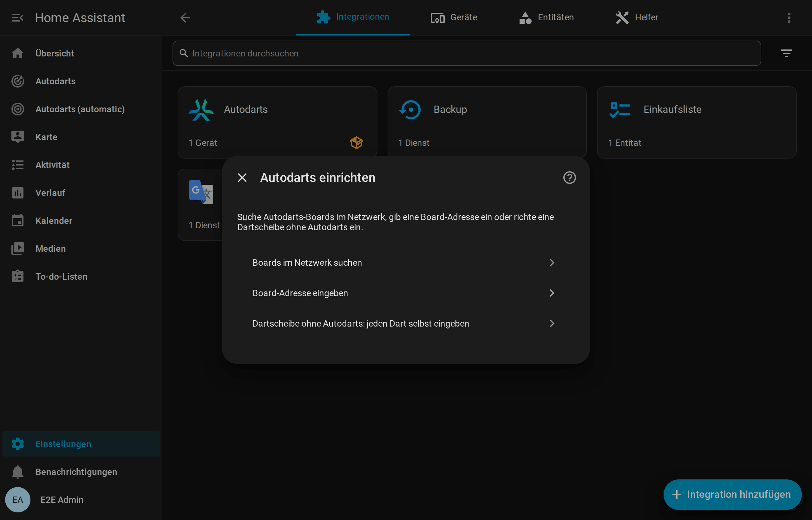Click the help icon in the dialog
The width and height of the screenshot is (812, 520).
[x=569, y=178]
